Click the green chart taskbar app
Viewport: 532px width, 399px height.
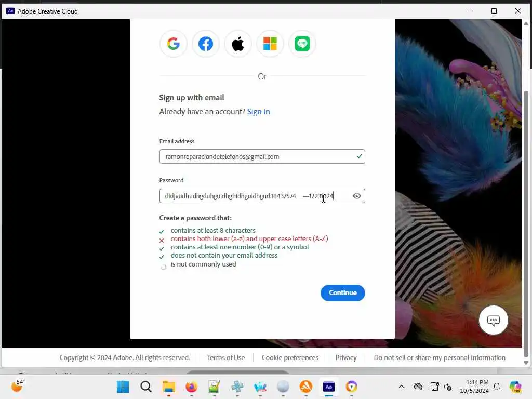pos(214,387)
